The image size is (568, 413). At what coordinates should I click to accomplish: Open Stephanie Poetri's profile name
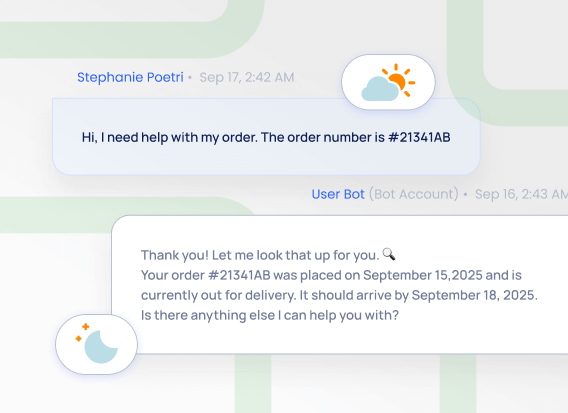click(x=130, y=77)
